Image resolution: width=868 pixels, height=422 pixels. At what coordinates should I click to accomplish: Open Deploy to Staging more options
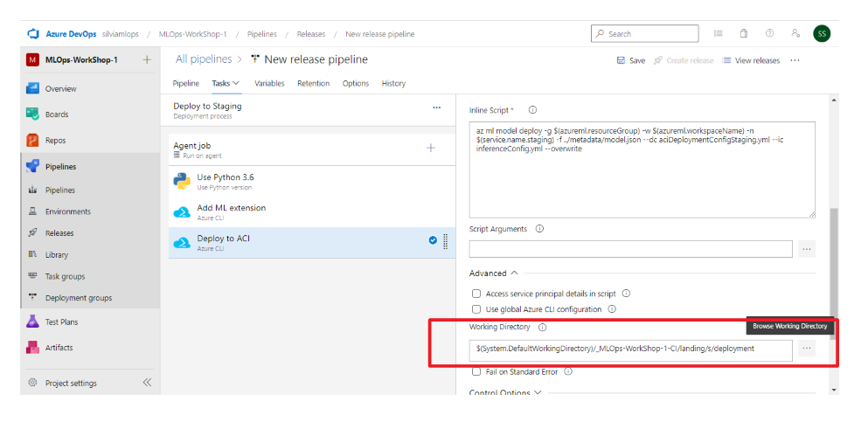coord(436,107)
